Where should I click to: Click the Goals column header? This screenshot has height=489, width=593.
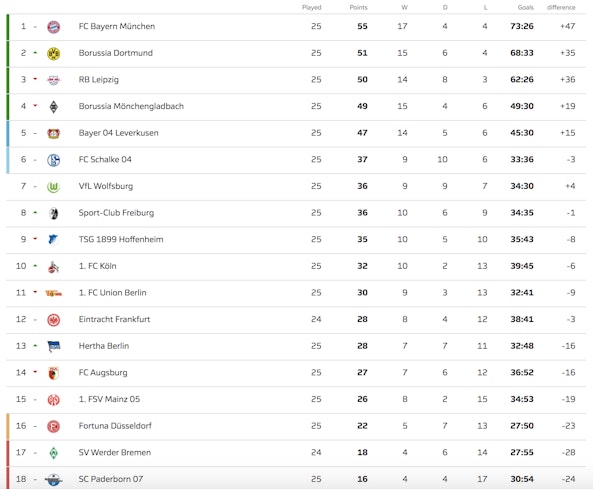click(526, 7)
